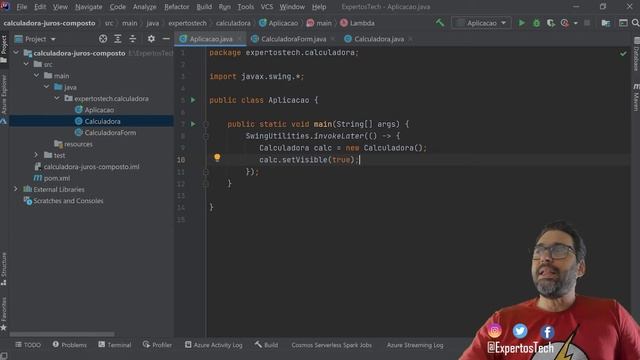Open the TODO tool window
640x360 pixels.
point(28,345)
